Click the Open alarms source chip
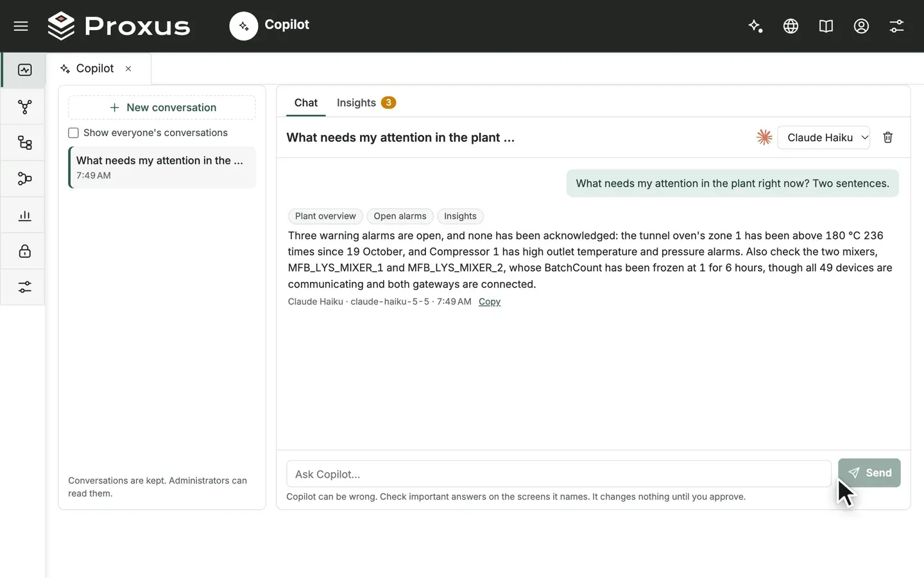This screenshot has height=578, width=924. pos(400,216)
